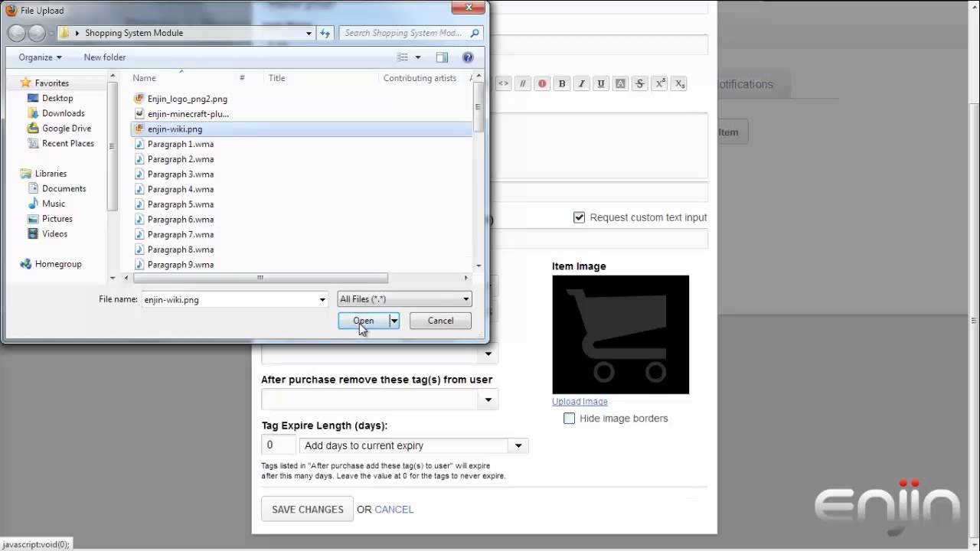Screen dimensions: 980x551
Task: Select Paragraph 5.wma in the file list
Action: pos(181,204)
